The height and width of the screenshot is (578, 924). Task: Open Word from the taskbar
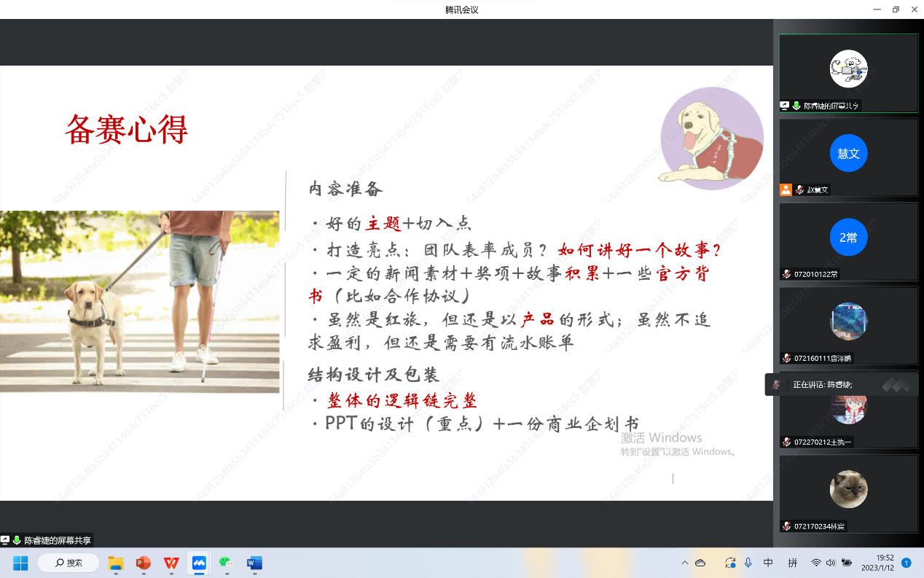pos(254,563)
